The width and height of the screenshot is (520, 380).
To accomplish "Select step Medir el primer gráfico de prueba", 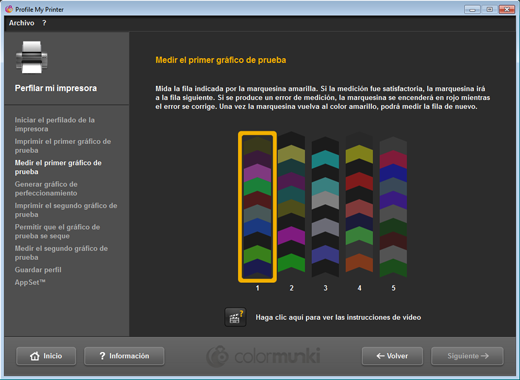I will point(58,167).
